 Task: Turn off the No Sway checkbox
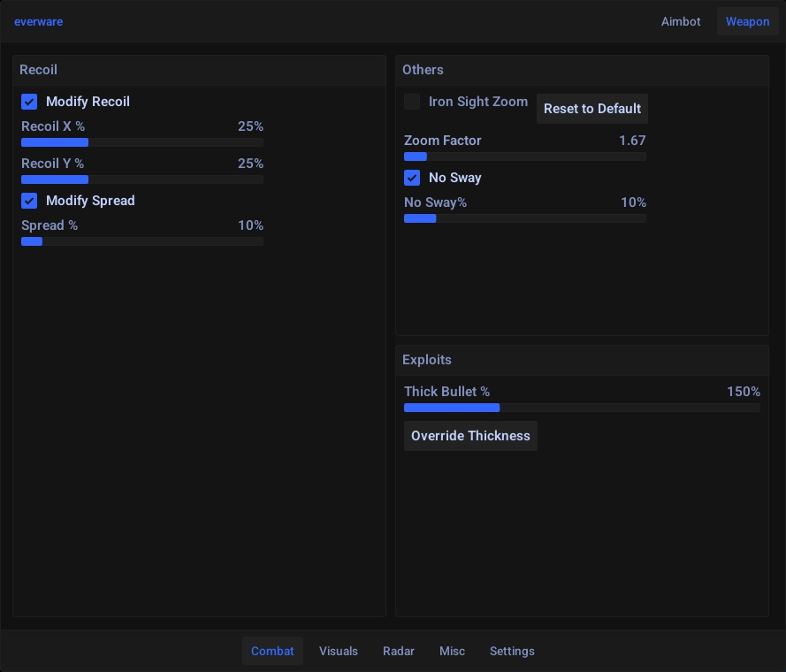pyautogui.click(x=412, y=178)
